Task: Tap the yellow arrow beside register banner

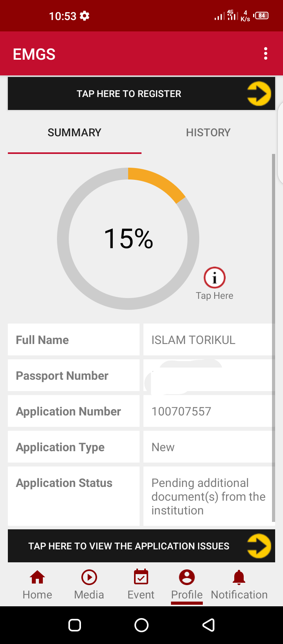Action: click(259, 94)
